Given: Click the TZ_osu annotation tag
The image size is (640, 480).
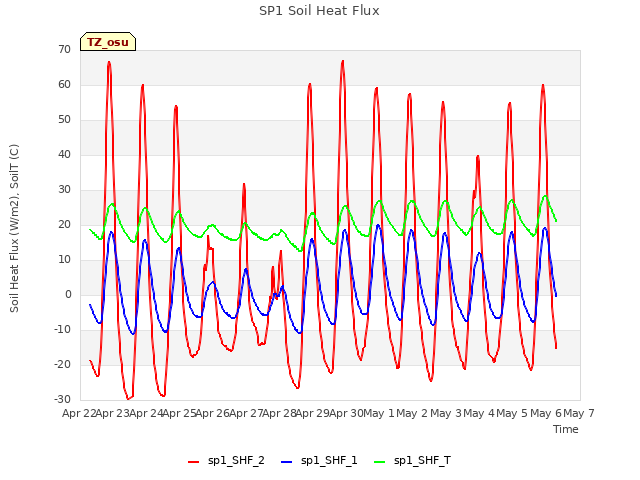Looking at the screenshot, I should [x=108, y=42].
